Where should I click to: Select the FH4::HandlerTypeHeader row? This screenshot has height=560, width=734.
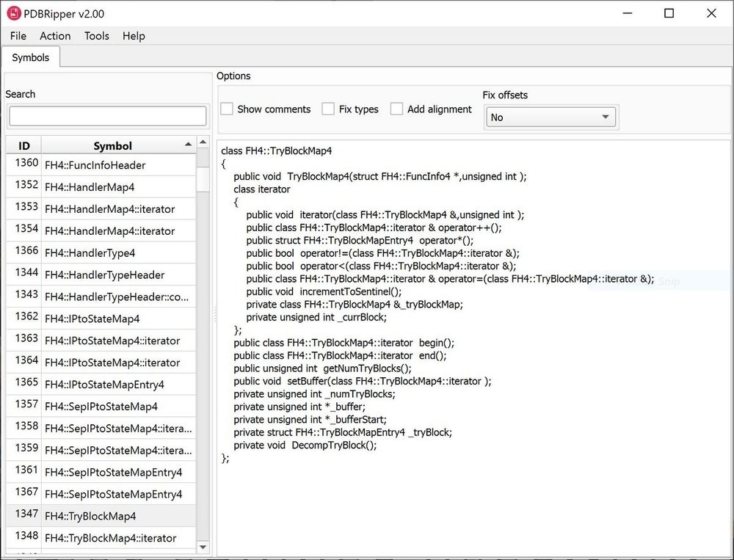(101, 274)
